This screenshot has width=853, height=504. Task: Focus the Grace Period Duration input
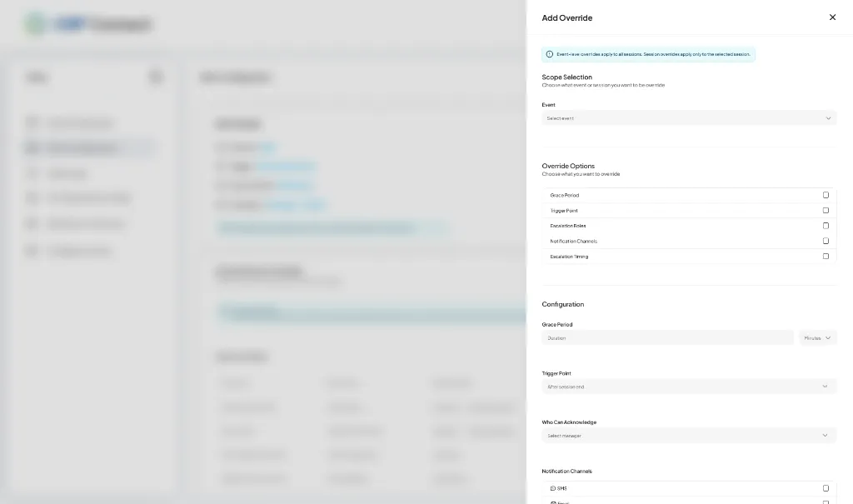667,338
